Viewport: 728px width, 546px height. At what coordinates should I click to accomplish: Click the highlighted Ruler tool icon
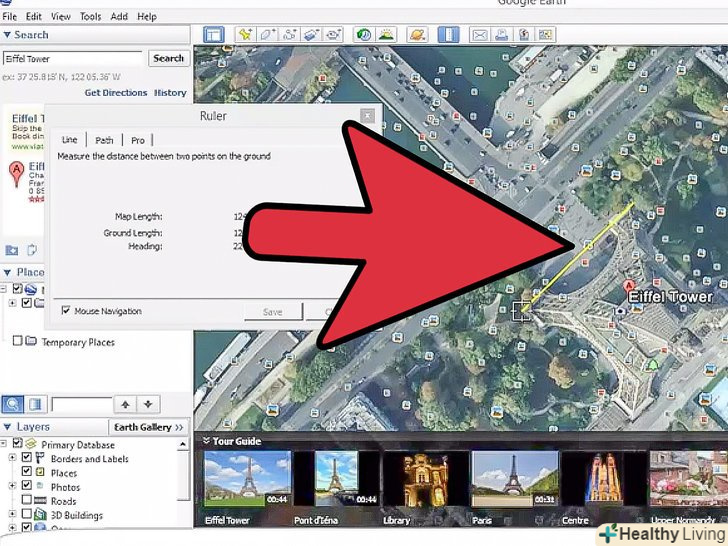(x=447, y=35)
